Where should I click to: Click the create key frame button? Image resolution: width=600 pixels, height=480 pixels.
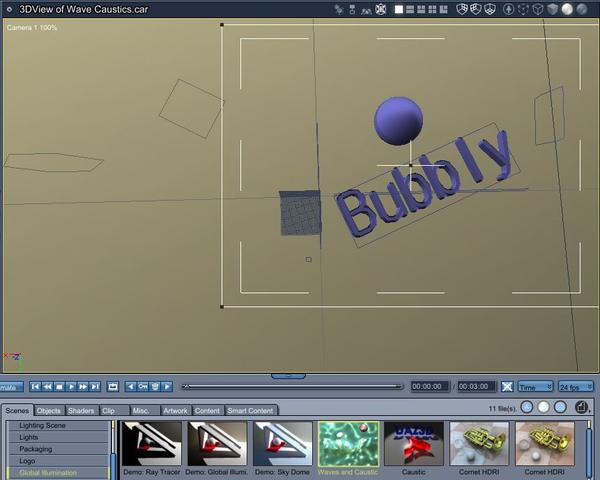[143, 387]
